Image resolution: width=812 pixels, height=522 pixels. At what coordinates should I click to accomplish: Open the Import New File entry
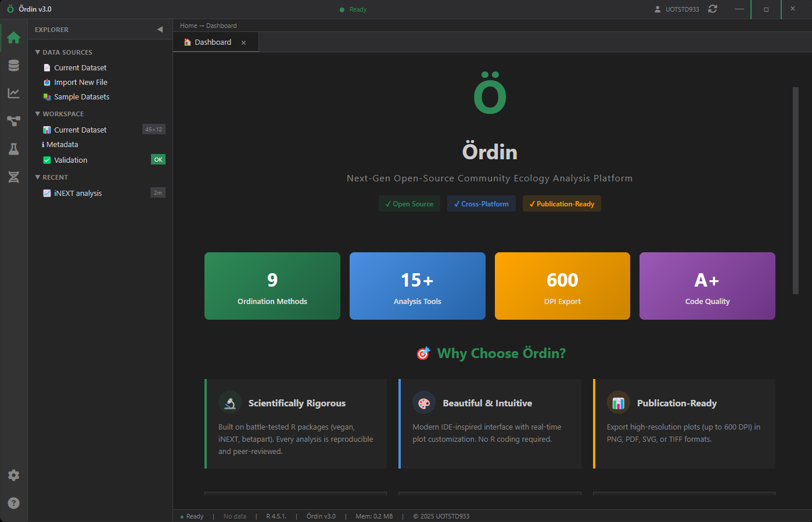pos(80,82)
